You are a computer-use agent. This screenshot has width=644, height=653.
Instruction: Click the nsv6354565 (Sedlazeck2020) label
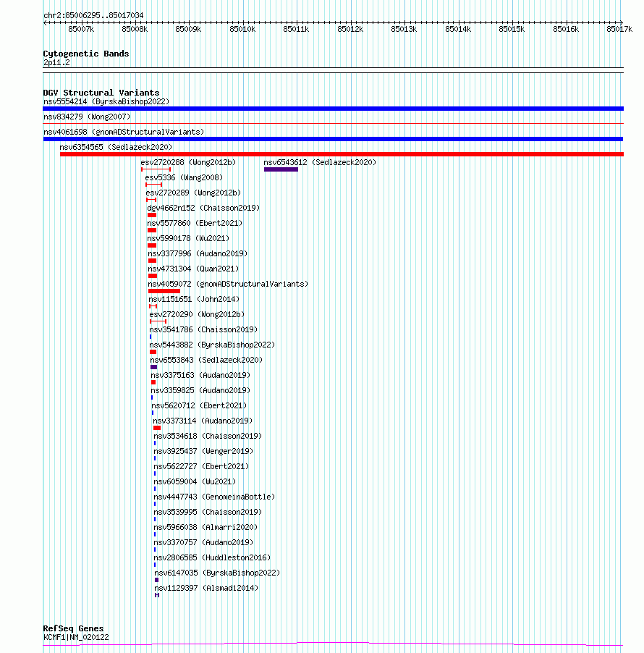tap(116, 148)
